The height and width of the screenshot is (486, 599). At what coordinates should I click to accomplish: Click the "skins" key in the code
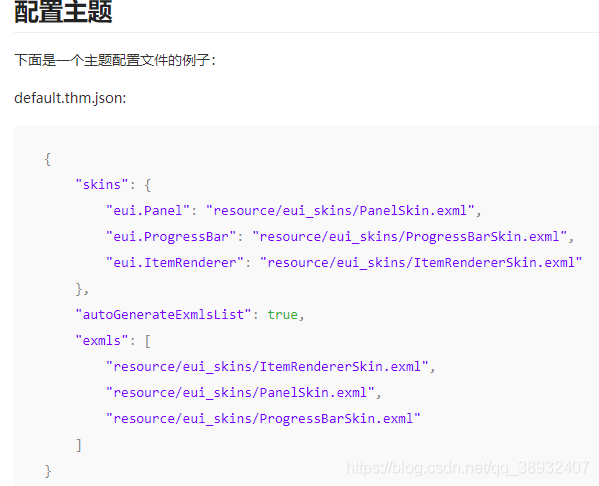[x=102, y=185]
